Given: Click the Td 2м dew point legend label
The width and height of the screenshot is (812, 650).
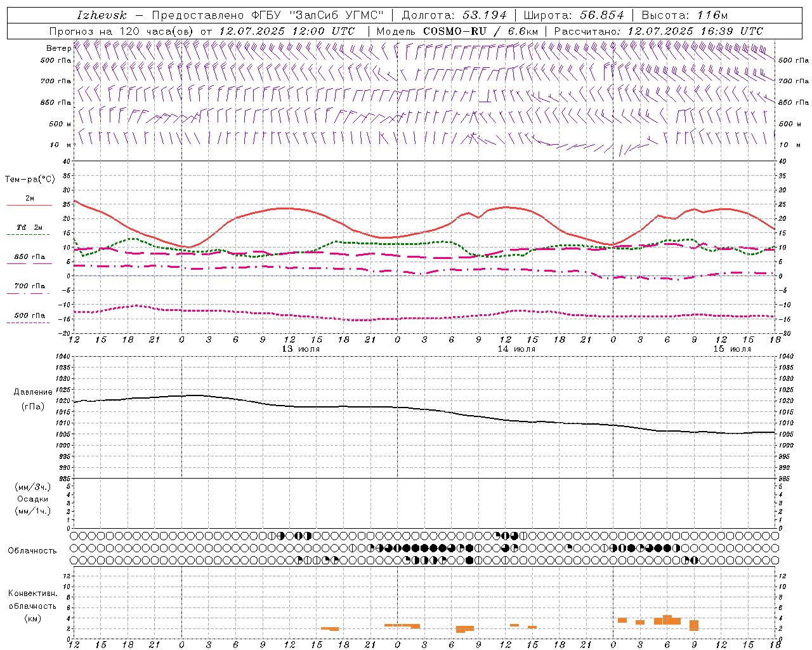Looking at the screenshot, I should (x=30, y=227).
